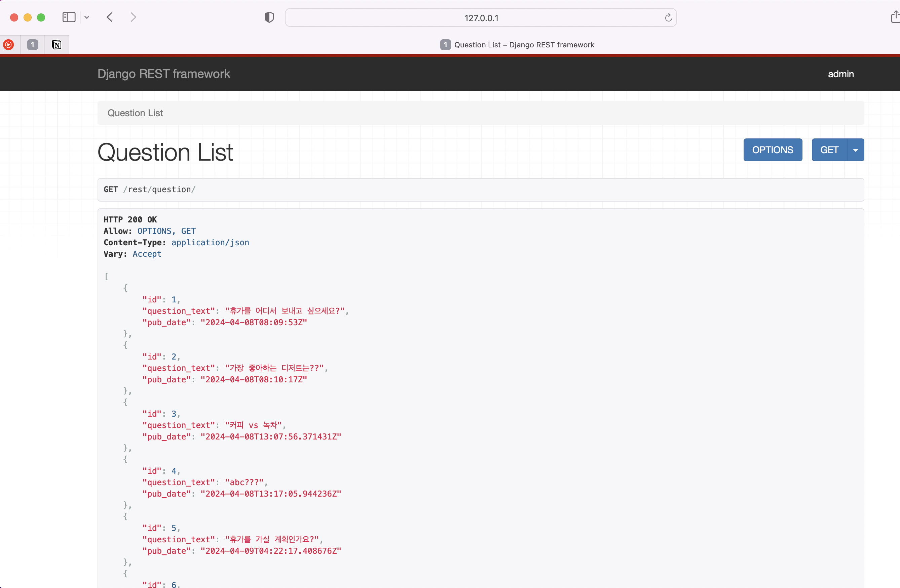
Task: Go back with the back arrow
Action: tap(110, 17)
